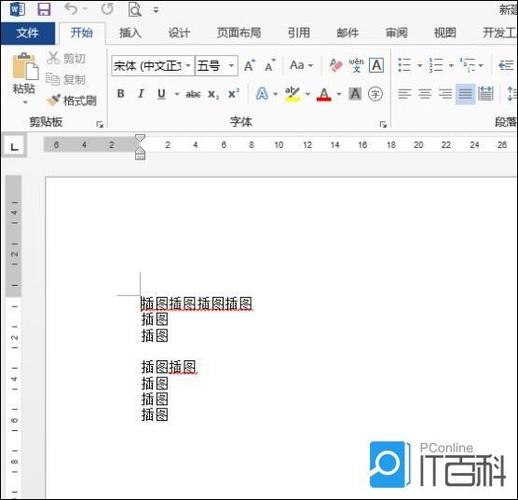Apply character border with boxed A icon
Image resolution: width=518 pixels, height=500 pixels.
coord(376,65)
